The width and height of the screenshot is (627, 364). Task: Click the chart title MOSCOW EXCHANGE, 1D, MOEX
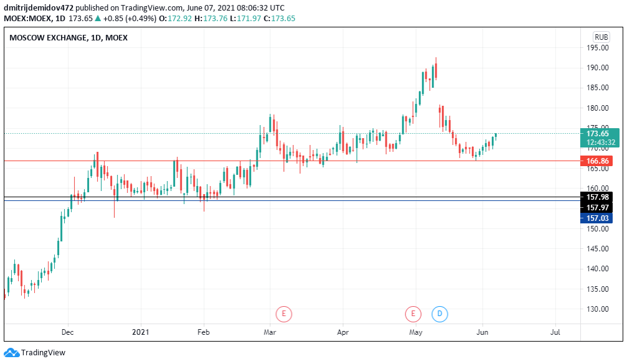[68, 38]
